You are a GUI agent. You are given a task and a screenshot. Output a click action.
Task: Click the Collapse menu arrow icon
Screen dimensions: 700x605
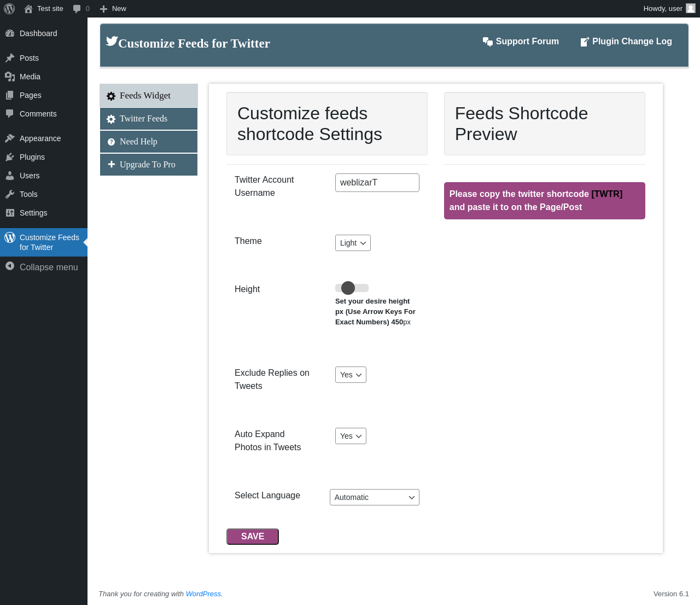click(10, 266)
